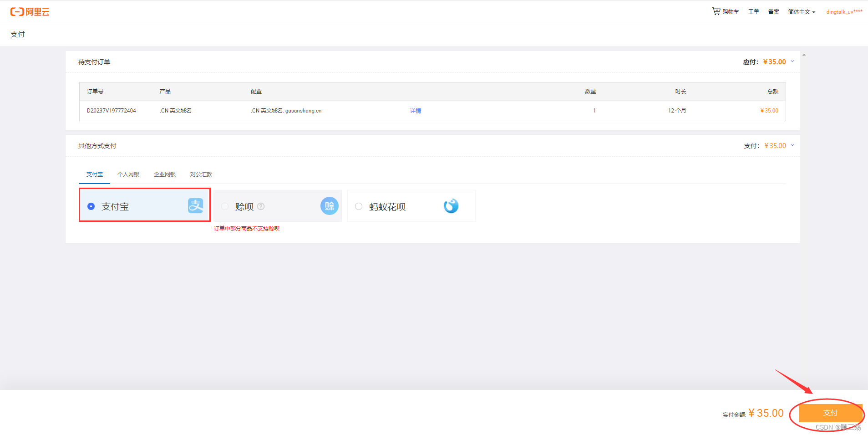This screenshot has width=868, height=435.
Task: Select the 支付宝 radio button
Action: pyautogui.click(x=91, y=206)
